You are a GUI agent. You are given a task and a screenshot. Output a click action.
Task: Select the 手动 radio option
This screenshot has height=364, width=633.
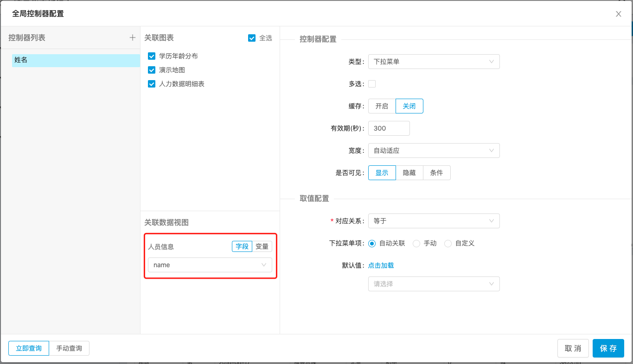click(x=416, y=243)
